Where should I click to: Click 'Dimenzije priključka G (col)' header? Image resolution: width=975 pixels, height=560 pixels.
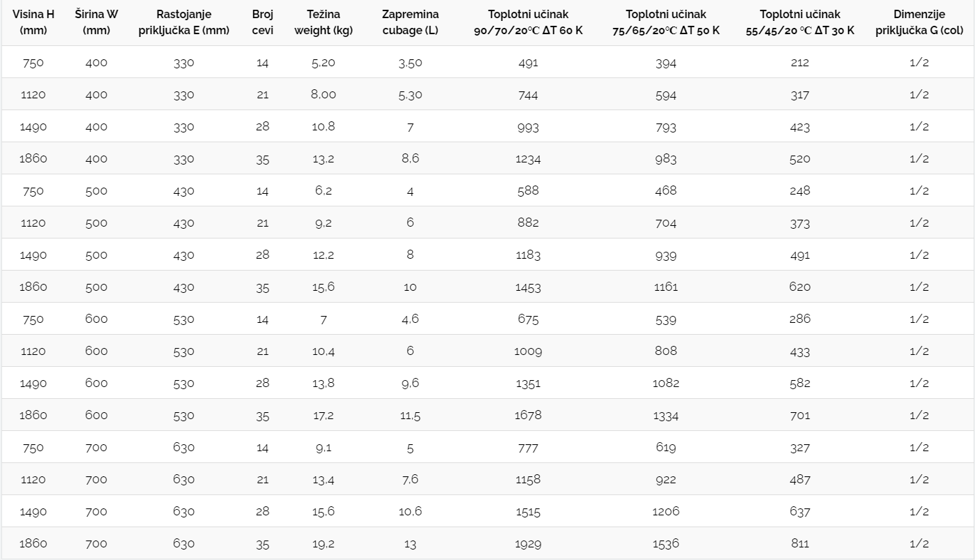click(919, 22)
